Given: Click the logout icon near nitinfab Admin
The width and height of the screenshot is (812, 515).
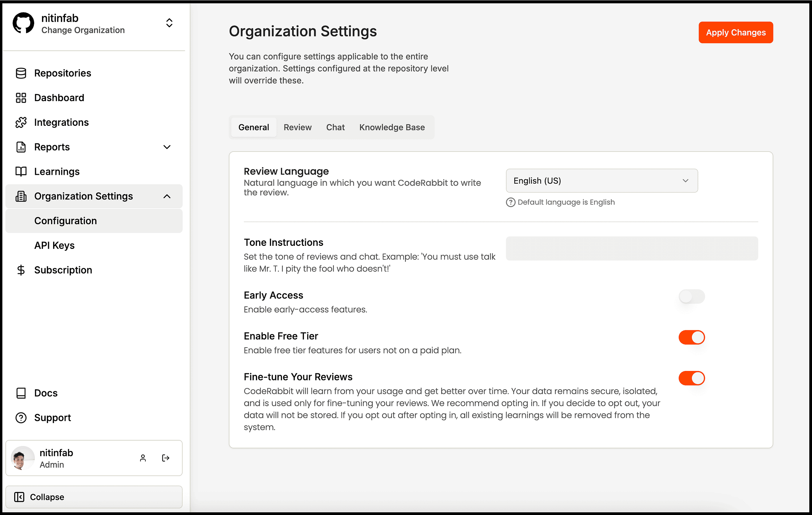Looking at the screenshot, I should point(165,458).
